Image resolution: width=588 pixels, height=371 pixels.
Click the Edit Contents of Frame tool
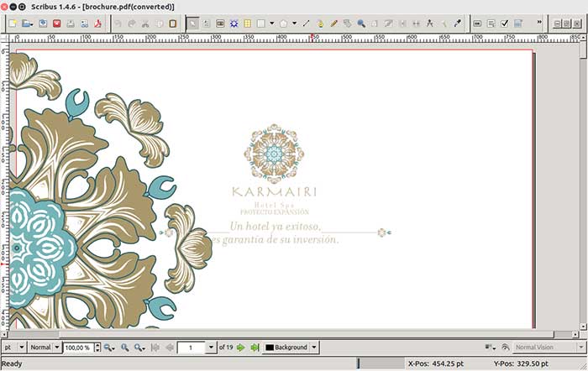tap(375, 24)
